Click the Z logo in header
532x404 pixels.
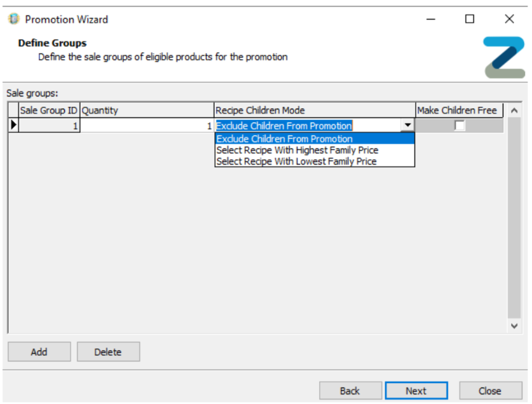[x=504, y=57]
